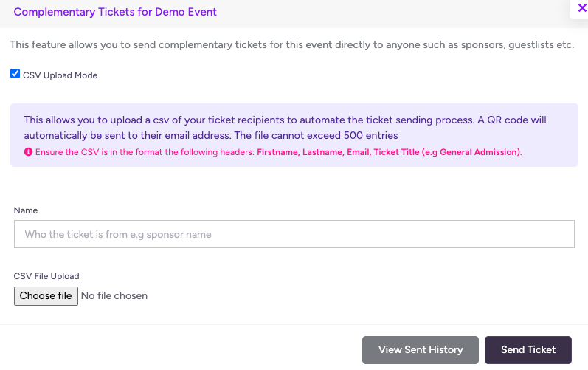Click the Ticket Title header text in warning
Viewport: 588px width, 370px height.
click(x=396, y=152)
